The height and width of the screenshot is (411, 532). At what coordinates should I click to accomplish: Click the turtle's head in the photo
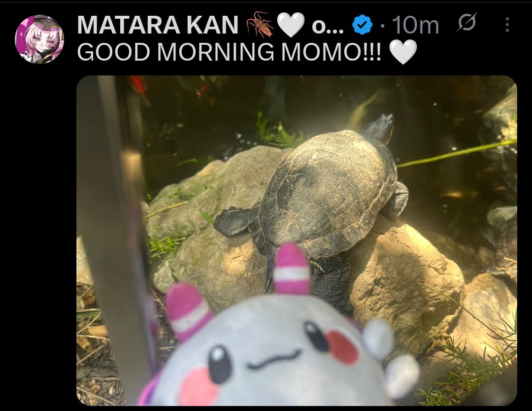pos(379,127)
